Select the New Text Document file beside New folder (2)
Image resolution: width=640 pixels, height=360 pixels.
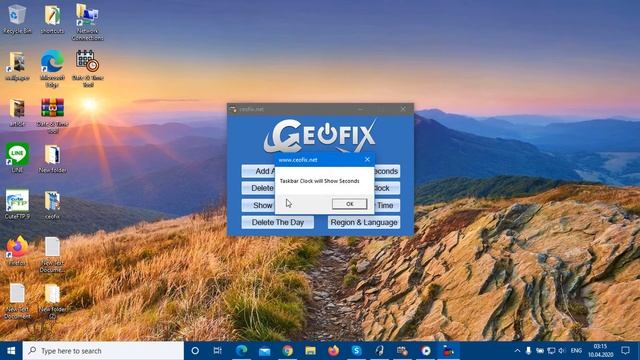(x=17, y=301)
